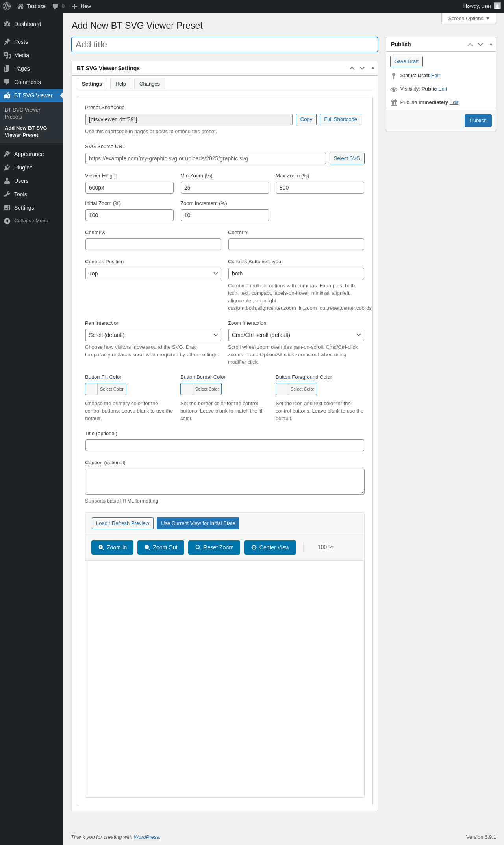Open BT SVG Viewer menu icon

tap(7, 95)
